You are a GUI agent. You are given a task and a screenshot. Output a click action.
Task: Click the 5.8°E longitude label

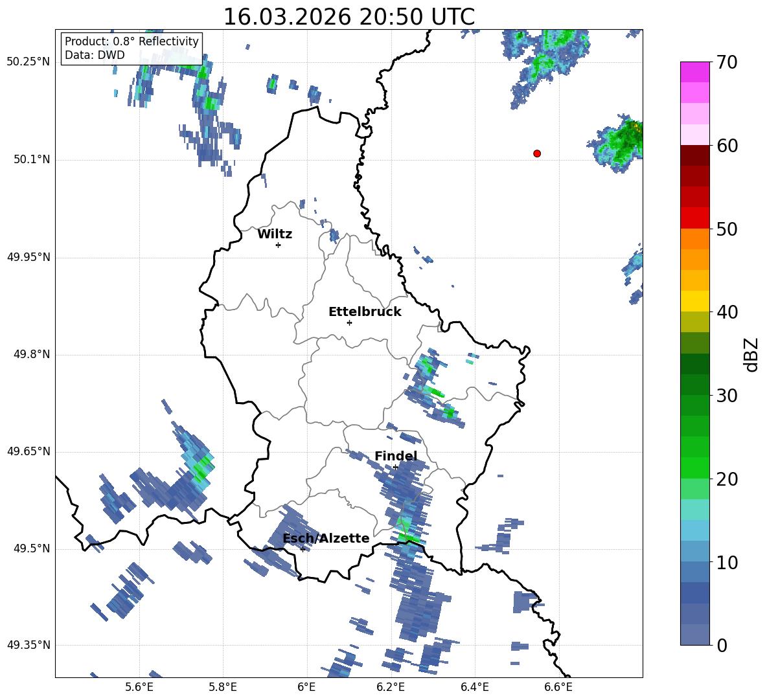pos(223,687)
